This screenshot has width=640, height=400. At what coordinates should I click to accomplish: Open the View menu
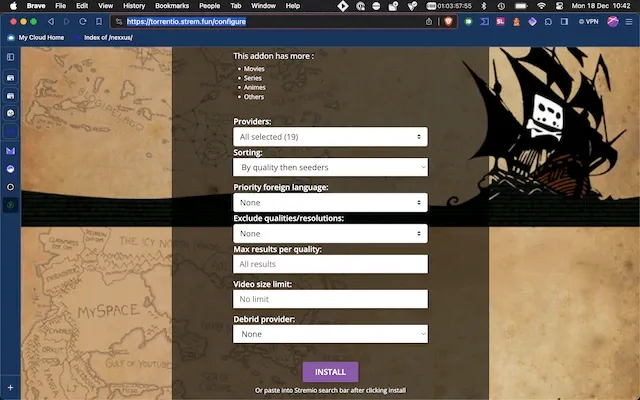click(x=105, y=6)
